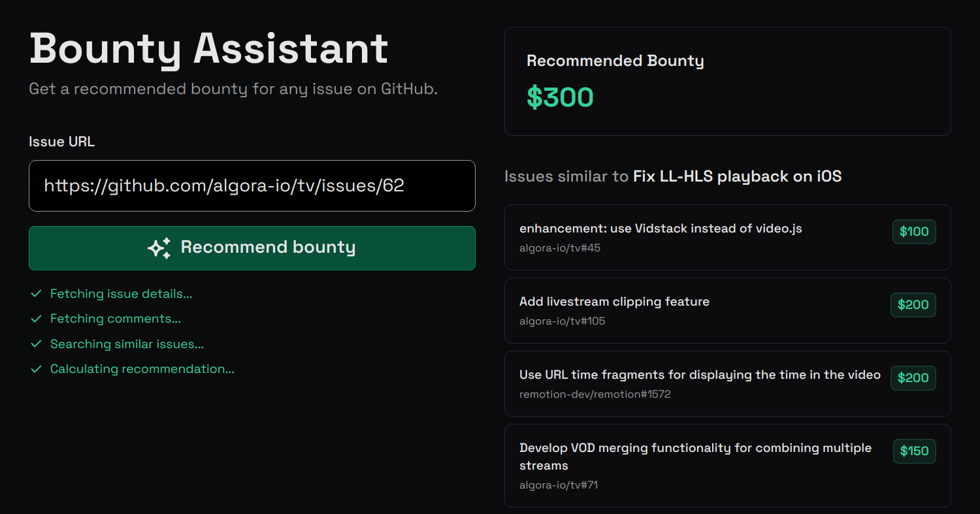
Task: Click the Fix LL-HLS playback on iOS title
Action: tap(737, 176)
